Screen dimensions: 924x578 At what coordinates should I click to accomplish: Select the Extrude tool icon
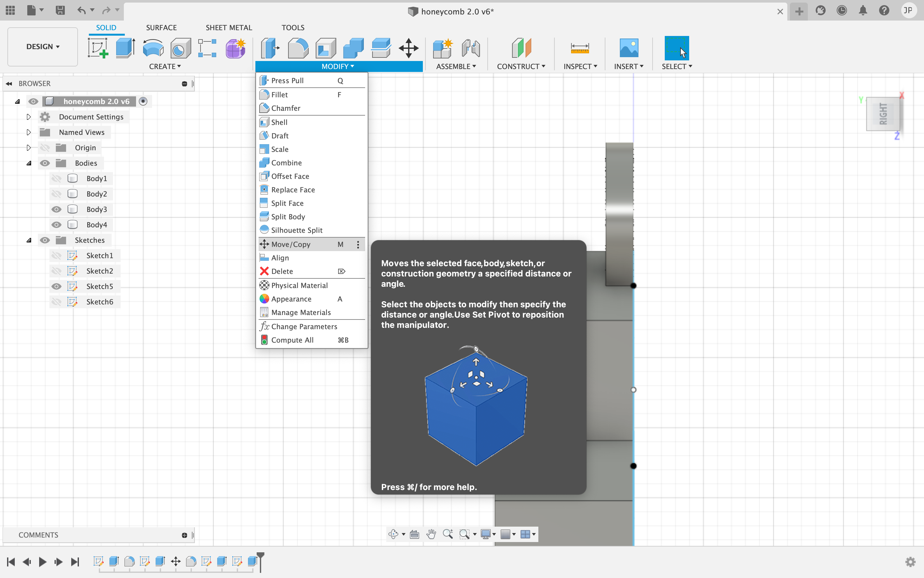(125, 48)
